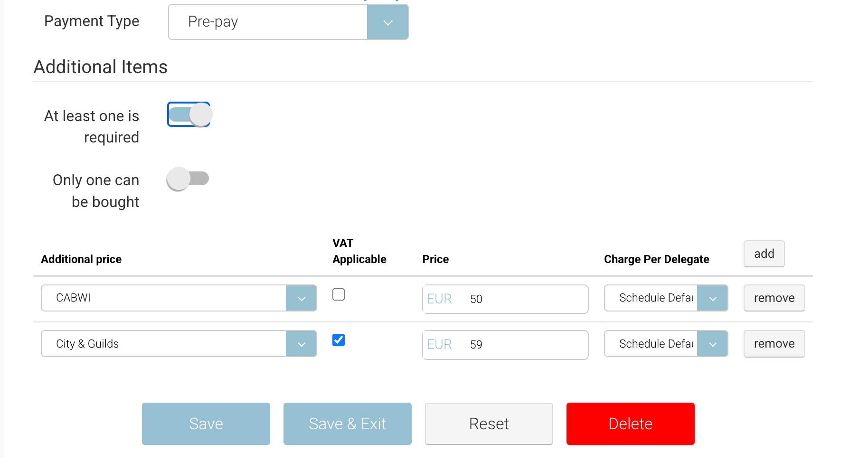This screenshot has width=868, height=472.
Task: Check VAT Applicable for the CABWI row
Action: [339, 295]
